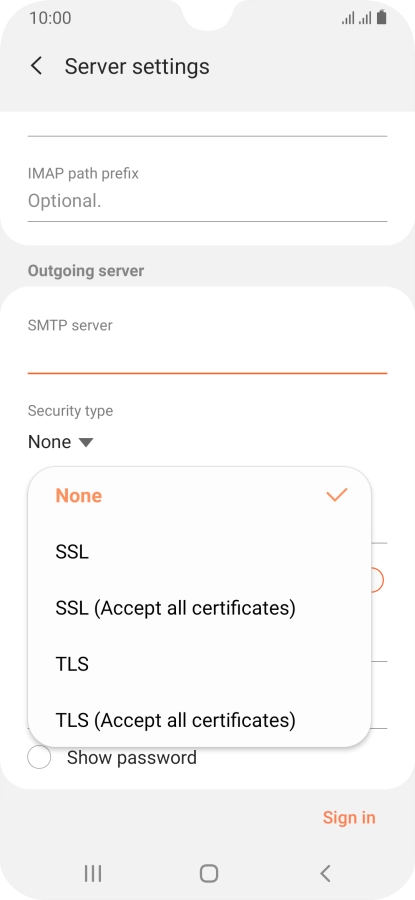The width and height of the screenshot is (415, 900).
Task: Tap the Android recent apps icon
Action: (93, 874)
